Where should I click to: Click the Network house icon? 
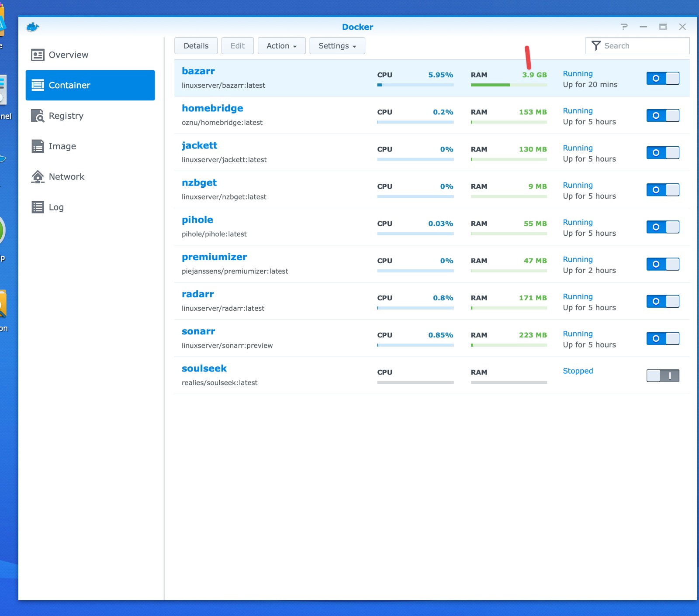tap(38, 176)
